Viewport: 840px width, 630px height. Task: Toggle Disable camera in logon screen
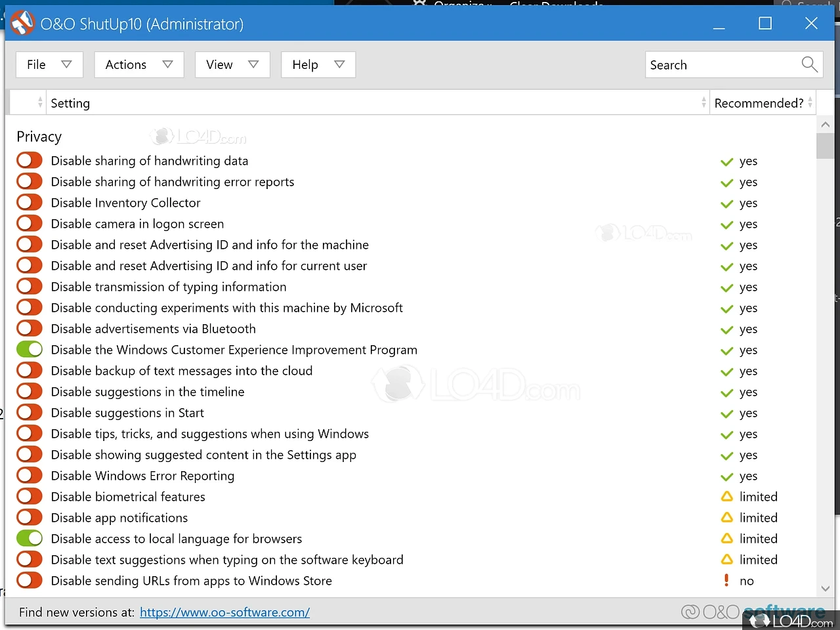[30, 223]
